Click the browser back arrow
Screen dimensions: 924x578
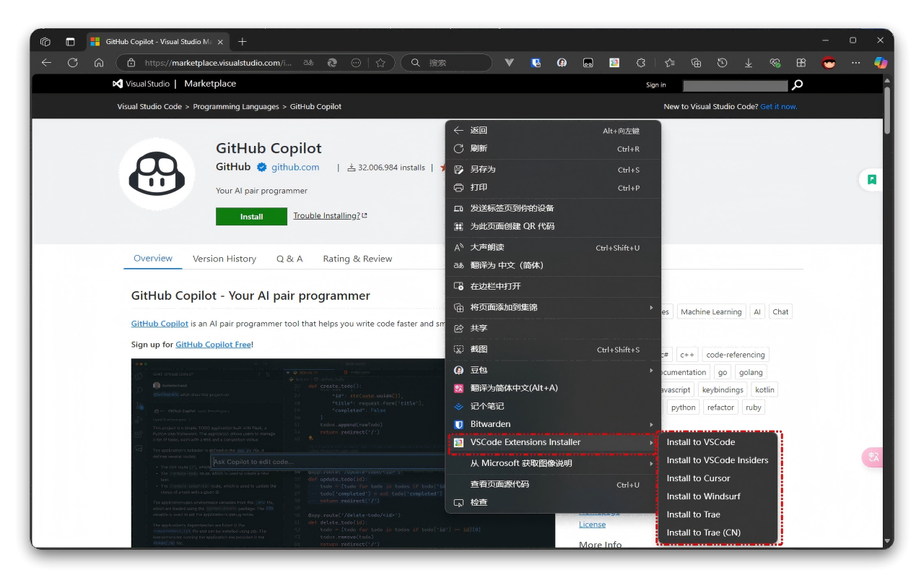tap(46, 63)
